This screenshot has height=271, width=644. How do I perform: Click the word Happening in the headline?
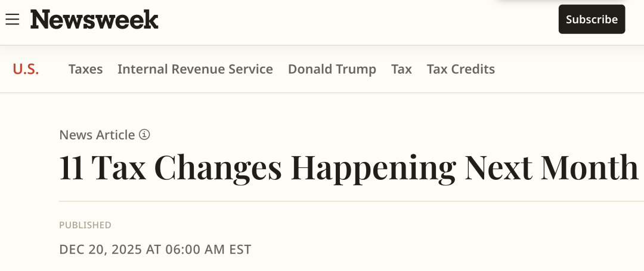pos(373,168)
